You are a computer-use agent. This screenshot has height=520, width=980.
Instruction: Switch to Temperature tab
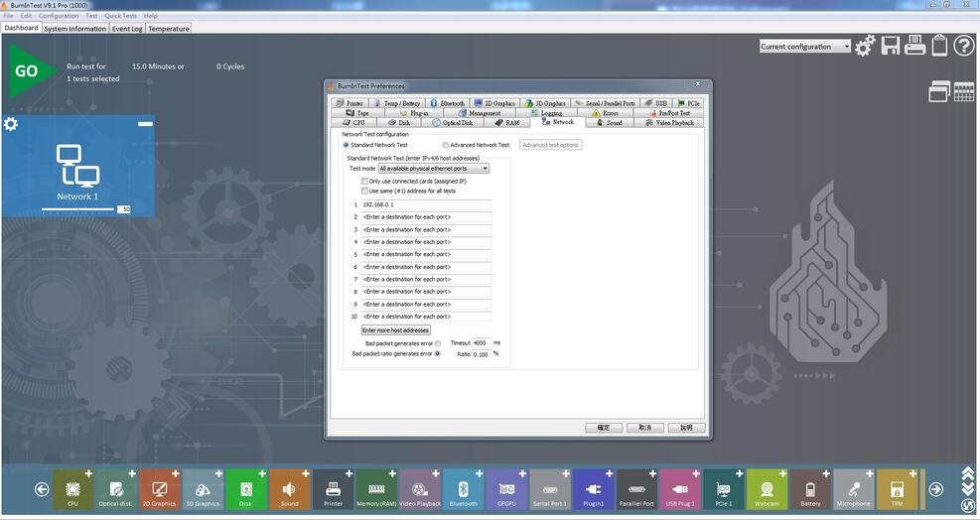[169, 29]
